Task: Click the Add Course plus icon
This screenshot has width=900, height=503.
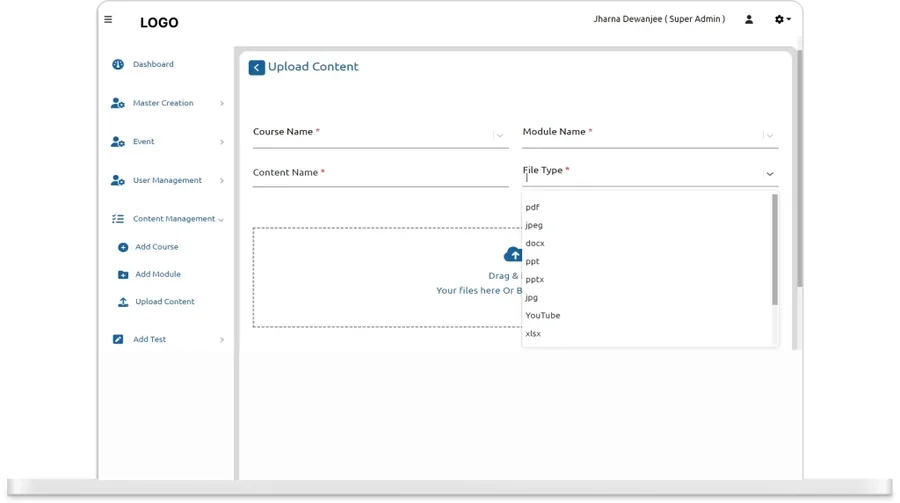Action: [x=123, y=247]
